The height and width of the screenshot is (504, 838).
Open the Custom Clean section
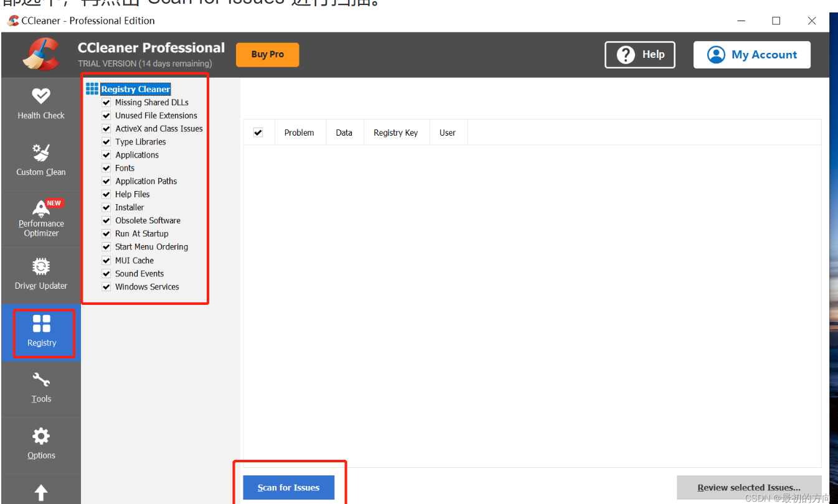[41, 160]
